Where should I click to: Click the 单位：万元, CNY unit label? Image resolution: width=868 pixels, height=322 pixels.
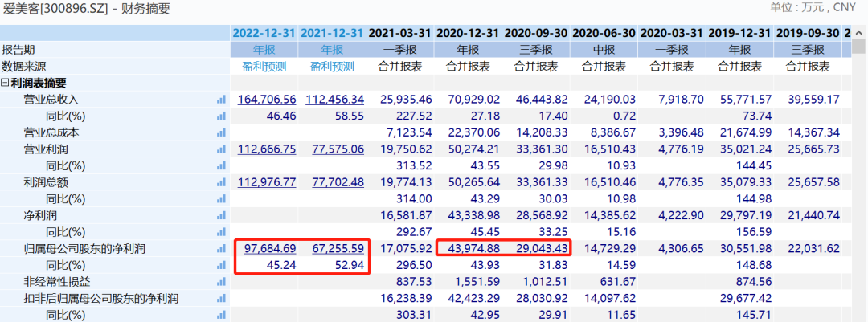click(813, 8)
